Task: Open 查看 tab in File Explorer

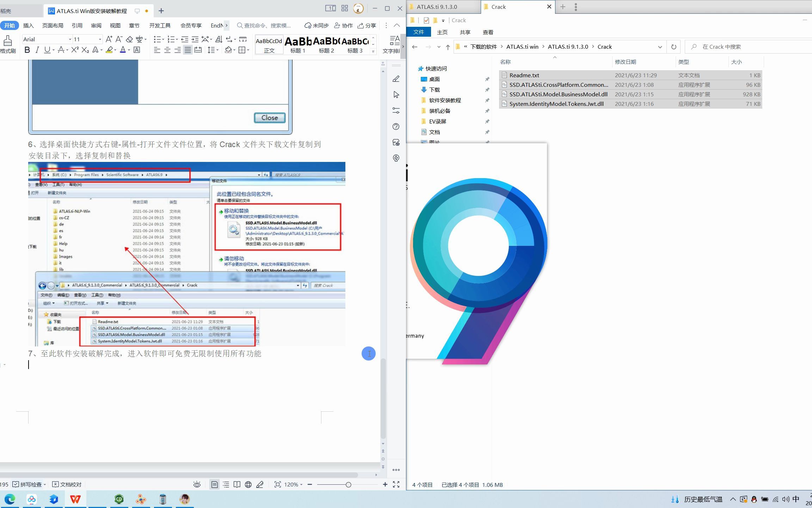Action: click(x=488, y=32)
